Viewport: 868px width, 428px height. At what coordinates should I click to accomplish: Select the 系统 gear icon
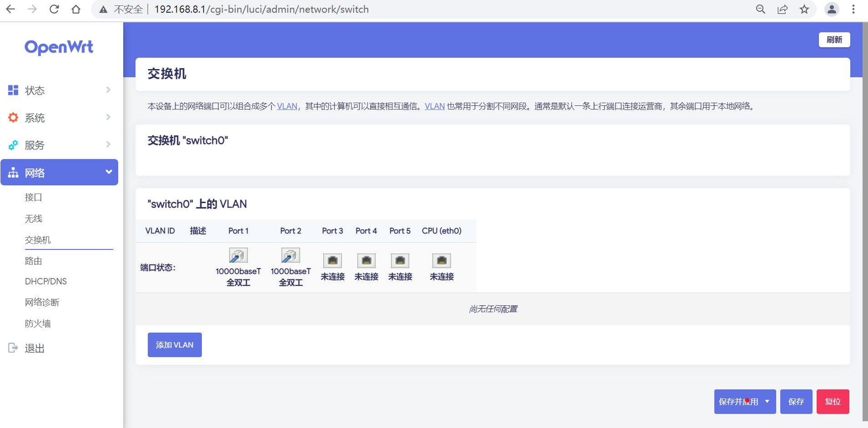[13, 117]
